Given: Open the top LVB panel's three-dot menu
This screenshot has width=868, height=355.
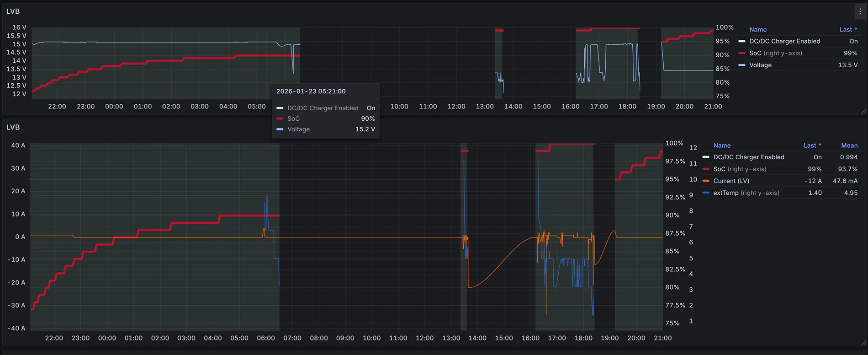Looking at the screenshot, I should point(860,11).
